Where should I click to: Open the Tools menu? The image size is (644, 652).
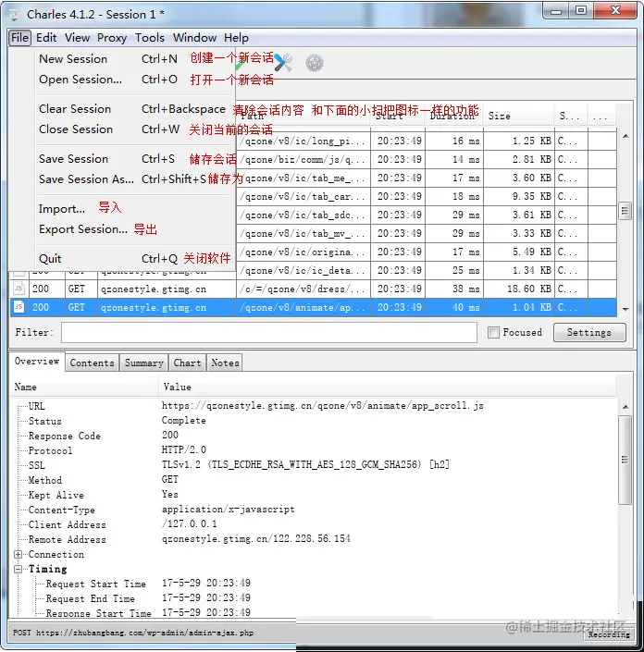pyautogui.click(x=150, y=38)
